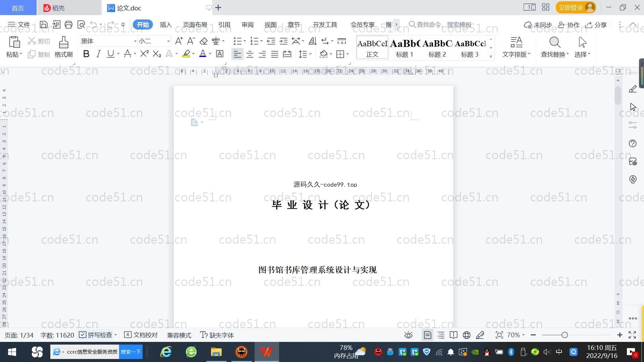The image size is (644, 362).
Task: Switch to the 审阅 tab
Action: (x=247, y=24)
